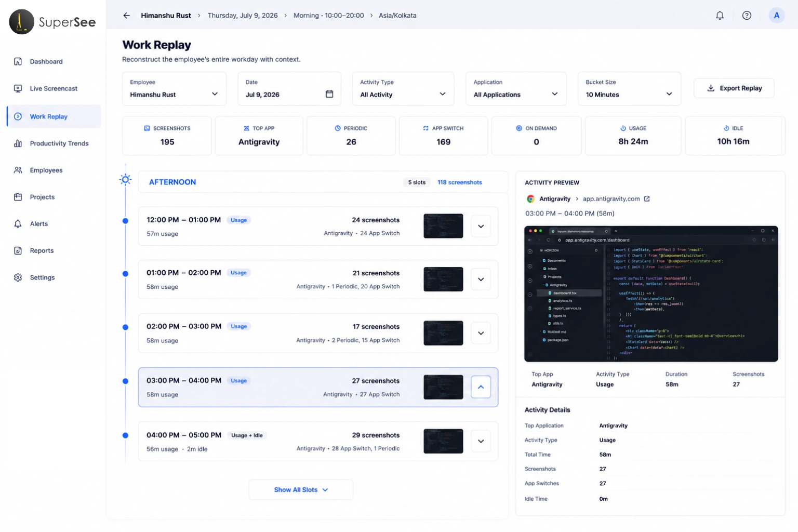Click the Usage + Idle tag
This screenshot has width=798, height=532.
tap(247, 435)
